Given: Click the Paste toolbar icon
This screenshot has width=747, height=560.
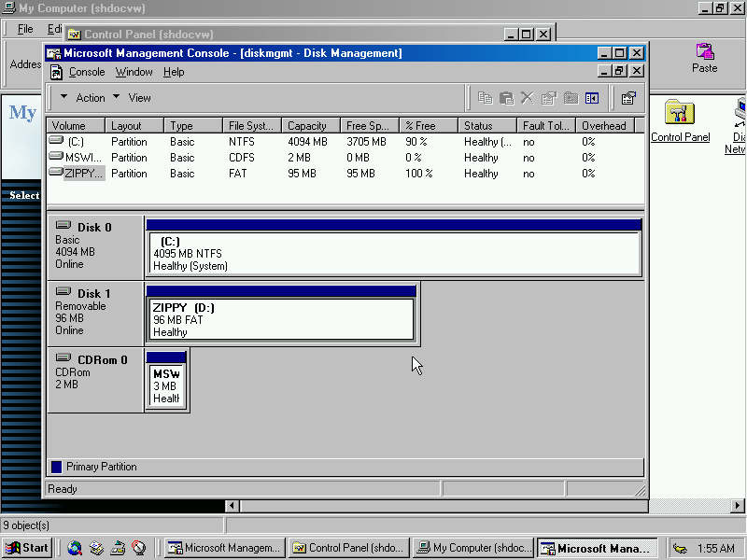Looking at the screenshot, I should click(705, 51).
